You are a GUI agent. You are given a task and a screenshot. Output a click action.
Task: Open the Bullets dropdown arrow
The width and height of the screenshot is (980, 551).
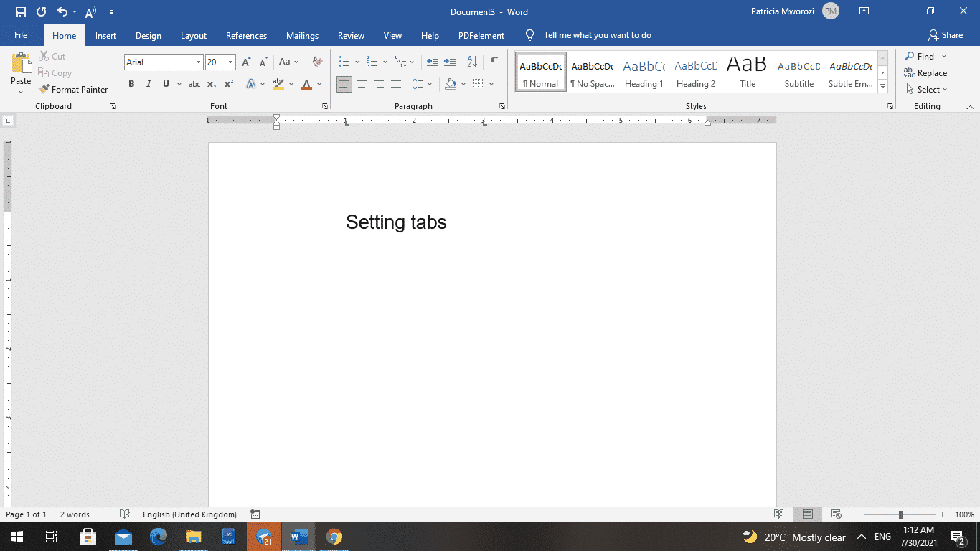point(357,62)
